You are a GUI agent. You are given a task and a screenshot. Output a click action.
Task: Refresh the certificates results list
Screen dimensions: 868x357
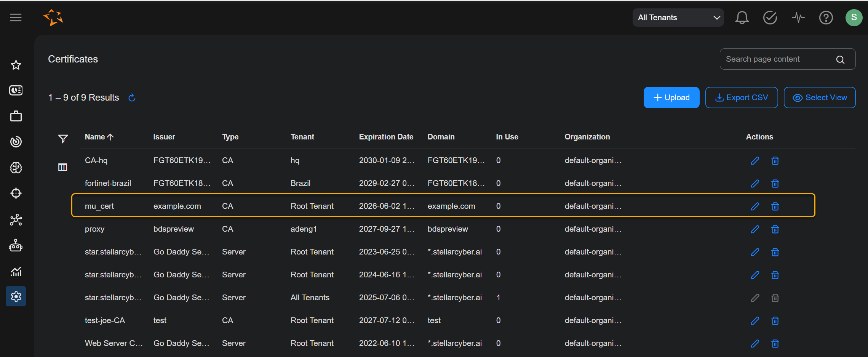click(x=132, y=98)
